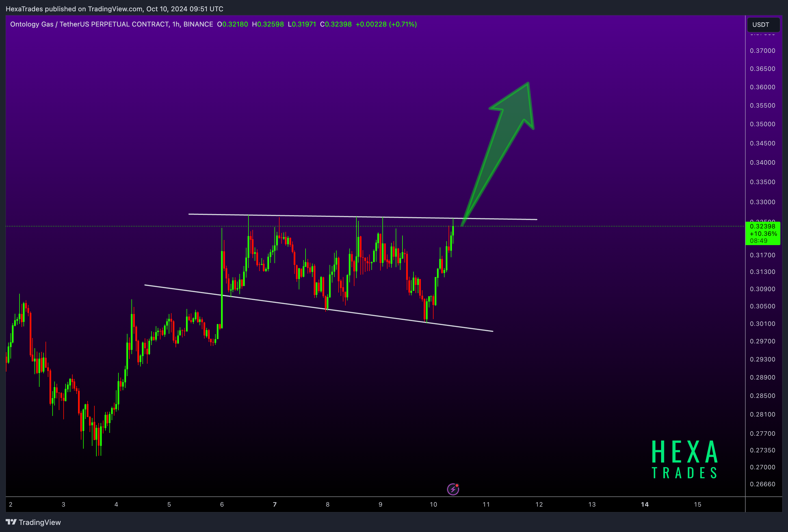Click the low value L0.31971
The image size is (788, 532).
pos(302,24)
